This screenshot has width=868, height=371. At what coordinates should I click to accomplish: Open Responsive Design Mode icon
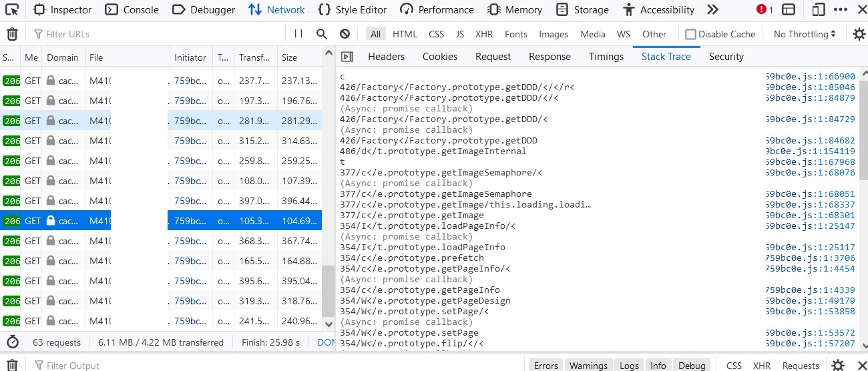818,9
